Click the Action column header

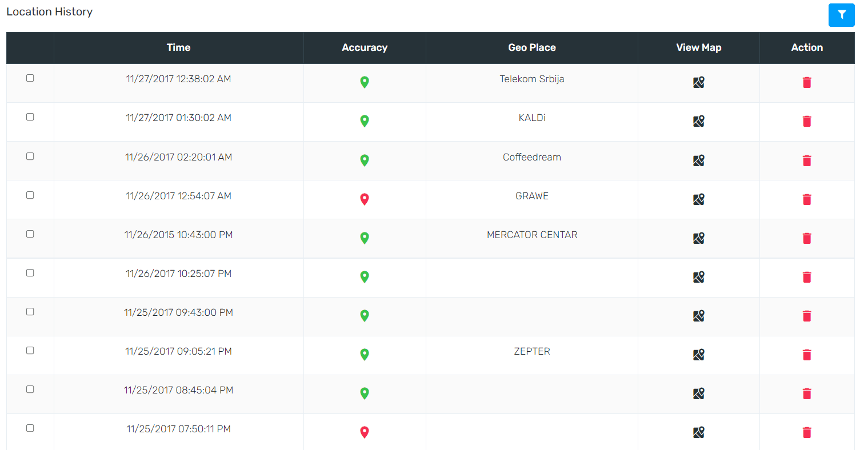tap(807, 48)
